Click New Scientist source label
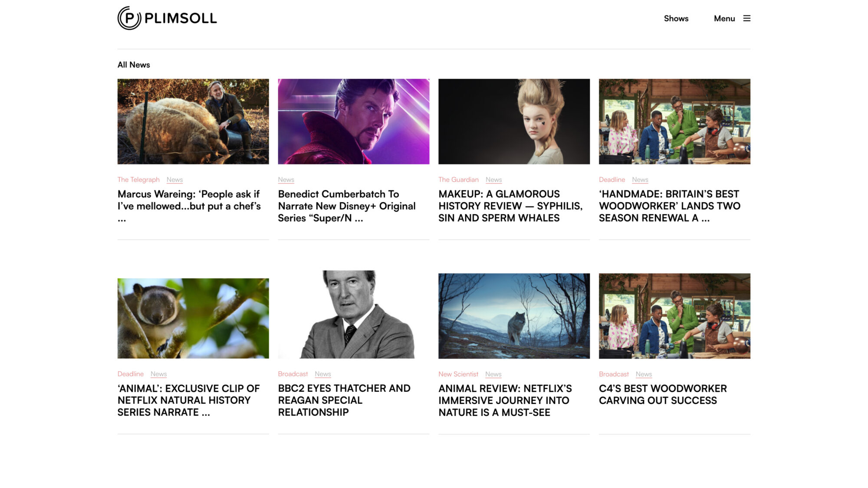Image resolution: width=868 pixels, height=488 pixels. tap(458, 374)
